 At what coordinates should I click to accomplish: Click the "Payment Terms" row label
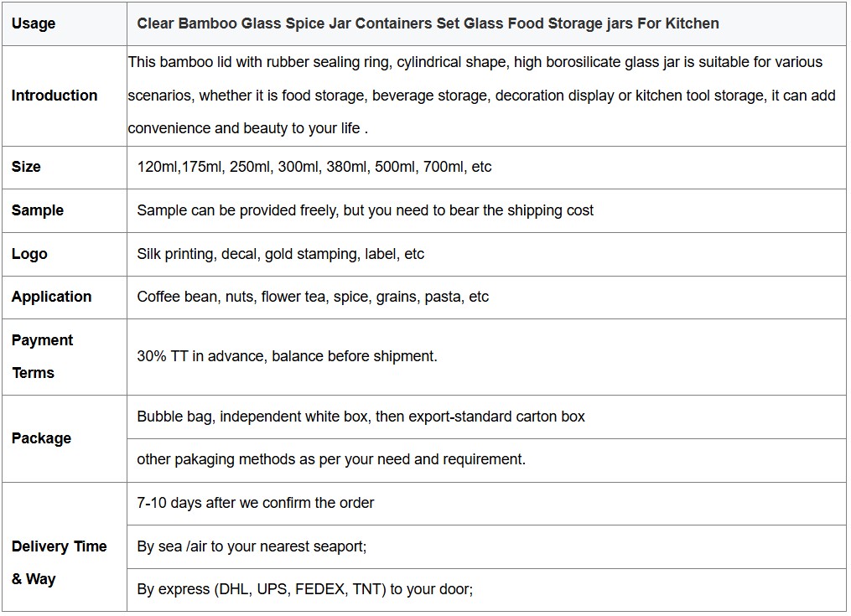42,356
